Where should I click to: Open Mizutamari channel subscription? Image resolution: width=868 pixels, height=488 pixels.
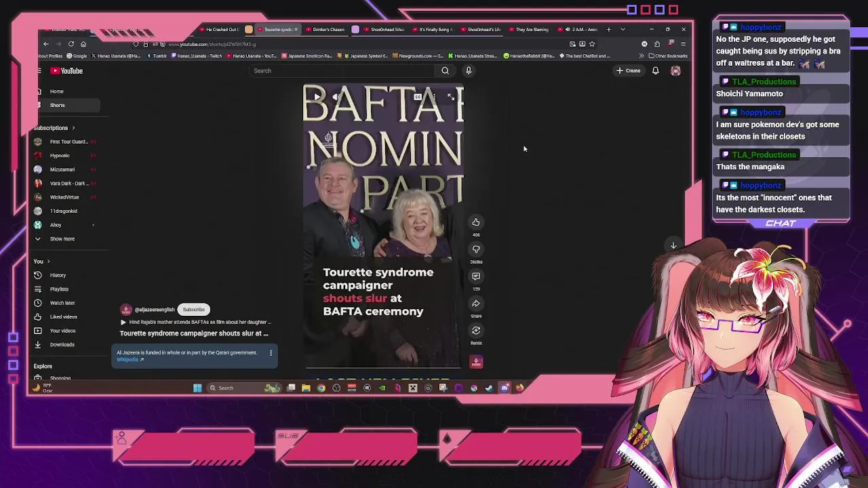[65, 169]
